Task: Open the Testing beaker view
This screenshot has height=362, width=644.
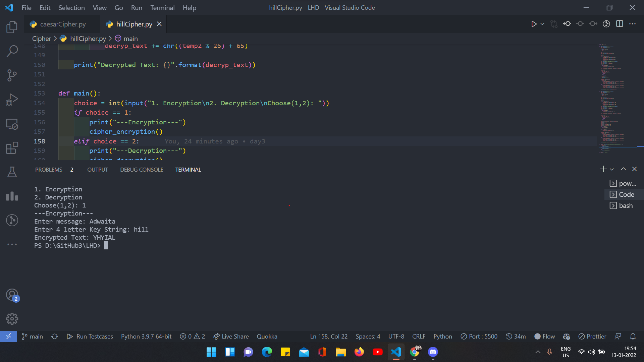Action: (12, 172)
